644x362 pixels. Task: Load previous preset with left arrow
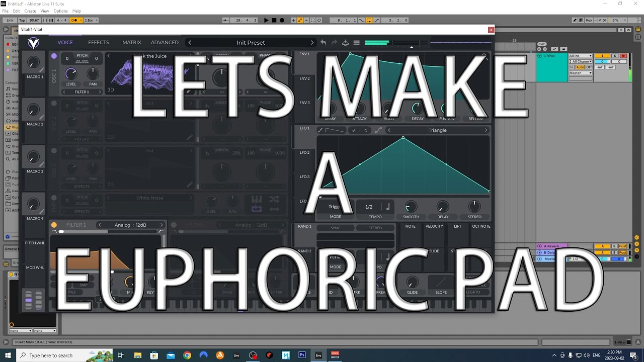point(190,43)
